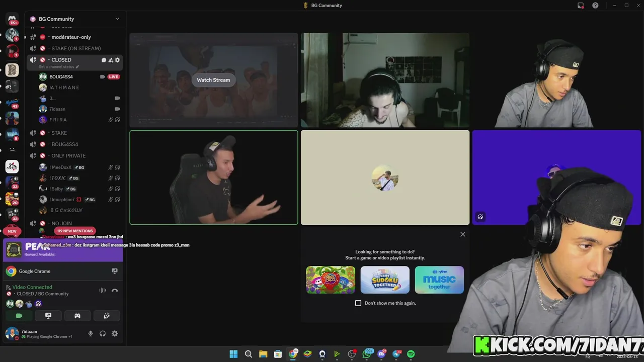Click the Watch Stream button

click(213, 80)
